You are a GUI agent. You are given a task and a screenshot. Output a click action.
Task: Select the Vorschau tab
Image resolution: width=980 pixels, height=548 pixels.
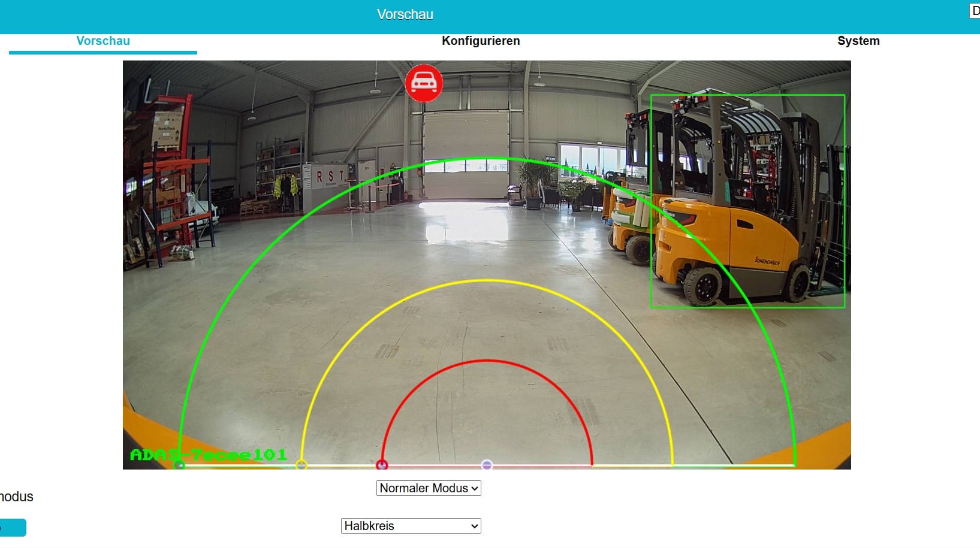click(103, 41)
